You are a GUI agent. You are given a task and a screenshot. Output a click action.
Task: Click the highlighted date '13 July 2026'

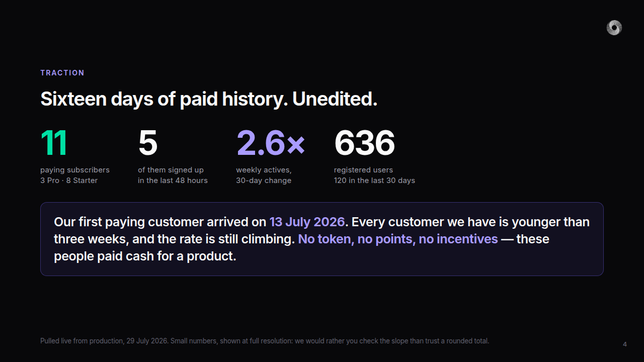(x=307, y=222)
